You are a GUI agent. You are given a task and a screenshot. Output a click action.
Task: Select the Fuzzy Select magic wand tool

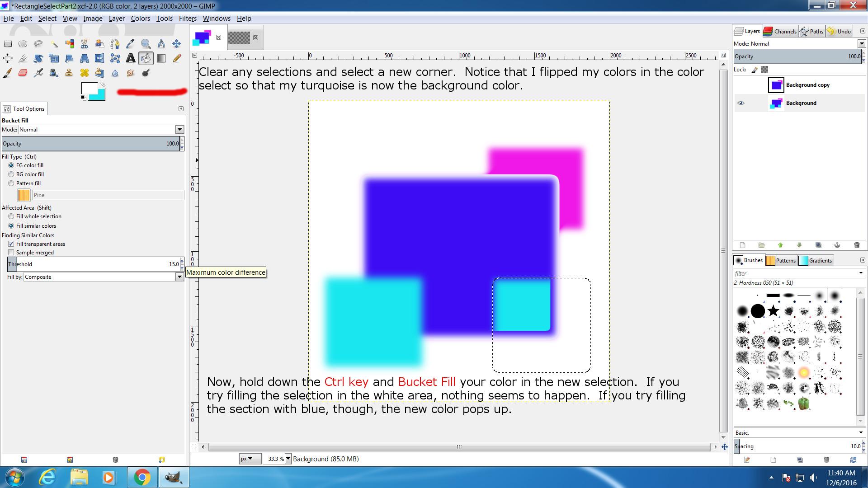click(x=54, y=44)
